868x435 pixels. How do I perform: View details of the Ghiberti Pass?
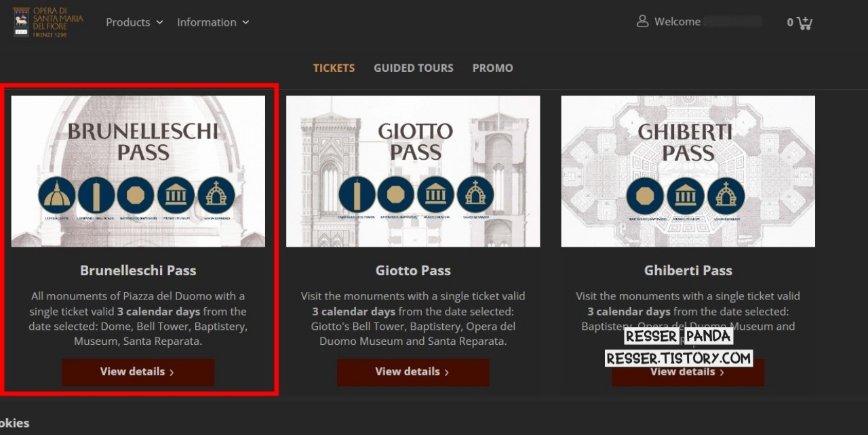click(x=688, y=372)
